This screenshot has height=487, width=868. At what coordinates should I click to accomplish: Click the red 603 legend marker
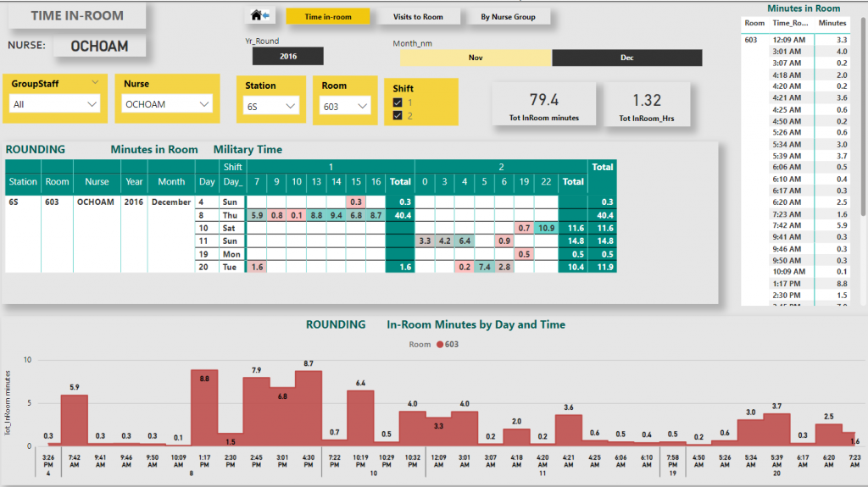pos(439,345)
